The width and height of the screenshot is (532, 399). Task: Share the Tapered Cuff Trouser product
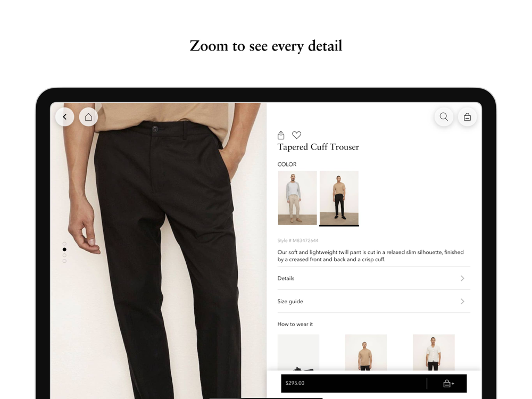tap(281, 135)
